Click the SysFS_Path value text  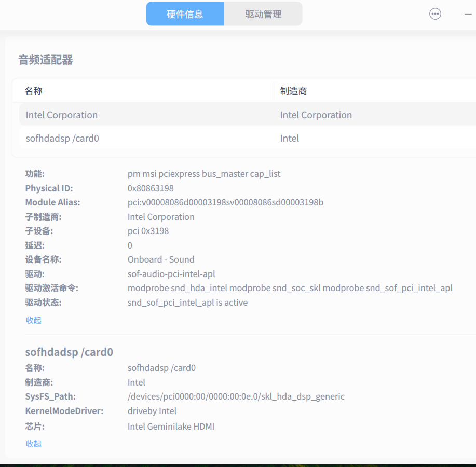(236, 396)
